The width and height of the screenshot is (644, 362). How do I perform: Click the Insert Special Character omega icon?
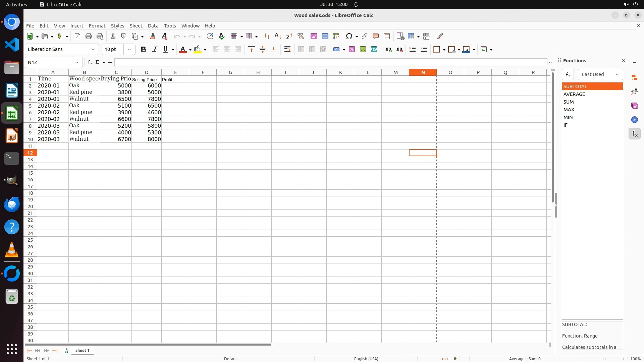point(349,36)
